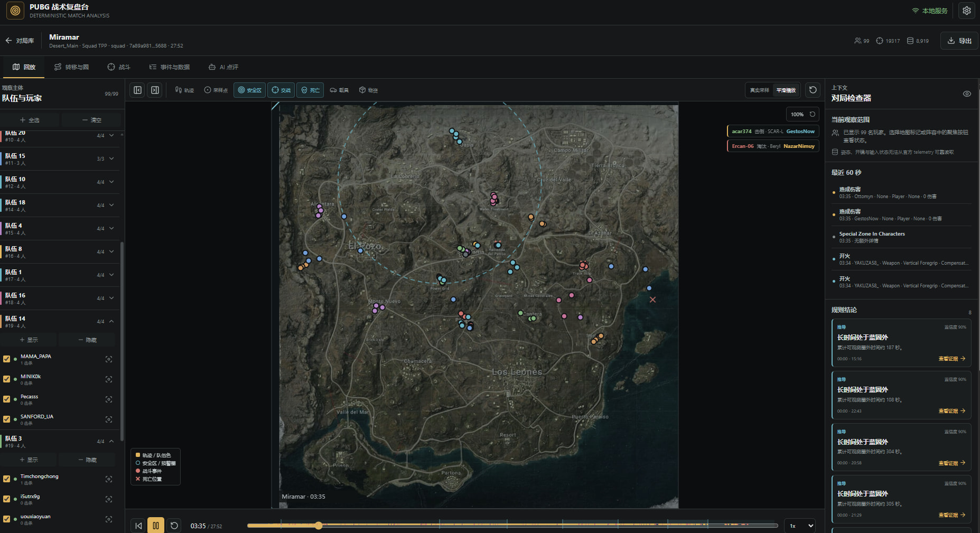Click the death X marker on the map
This screenshot has width=980, height=533.
pos(653,300)
